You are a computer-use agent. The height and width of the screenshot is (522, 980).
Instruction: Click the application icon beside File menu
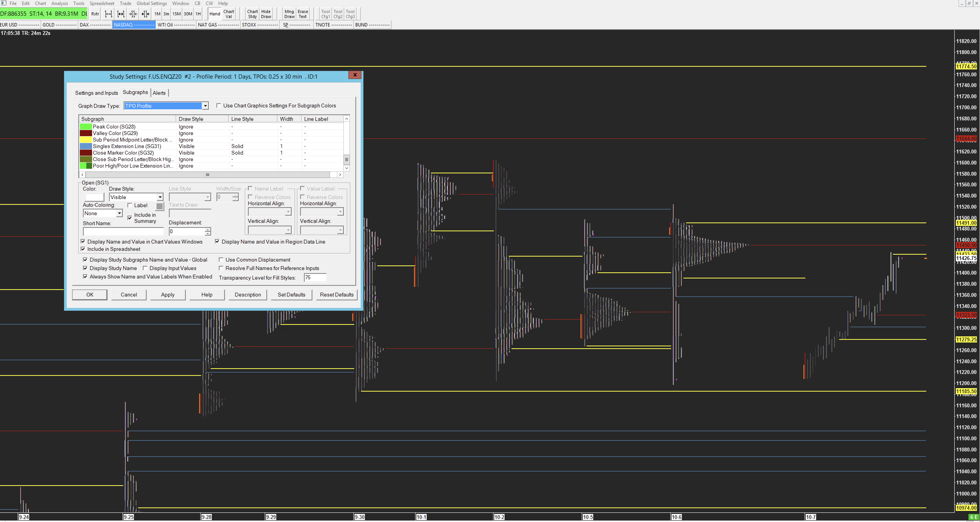coord(3,3)
